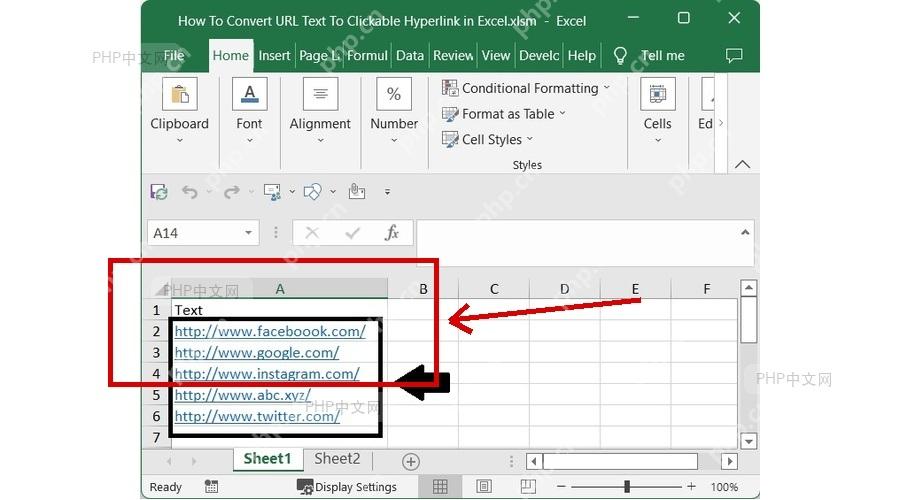Image resolution: width=900 pixels, height=500 pixels.
Task: Open the Number format percent icon
Action: (394, 94)
